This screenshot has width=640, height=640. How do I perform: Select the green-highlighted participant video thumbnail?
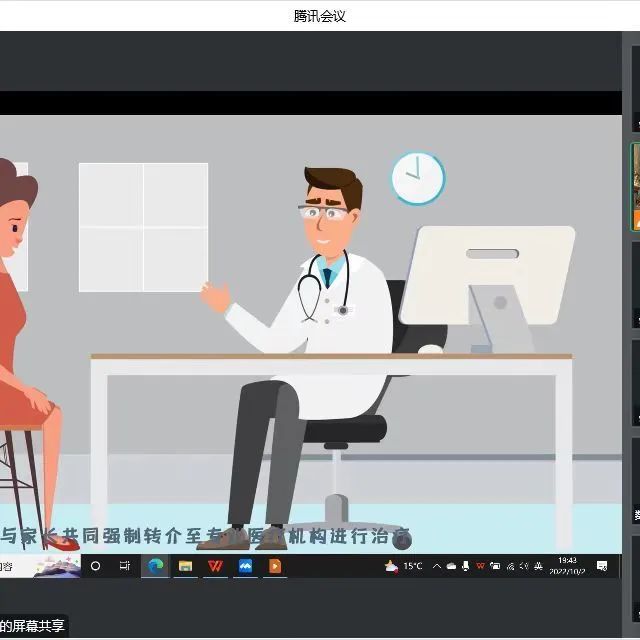point(635,187)
